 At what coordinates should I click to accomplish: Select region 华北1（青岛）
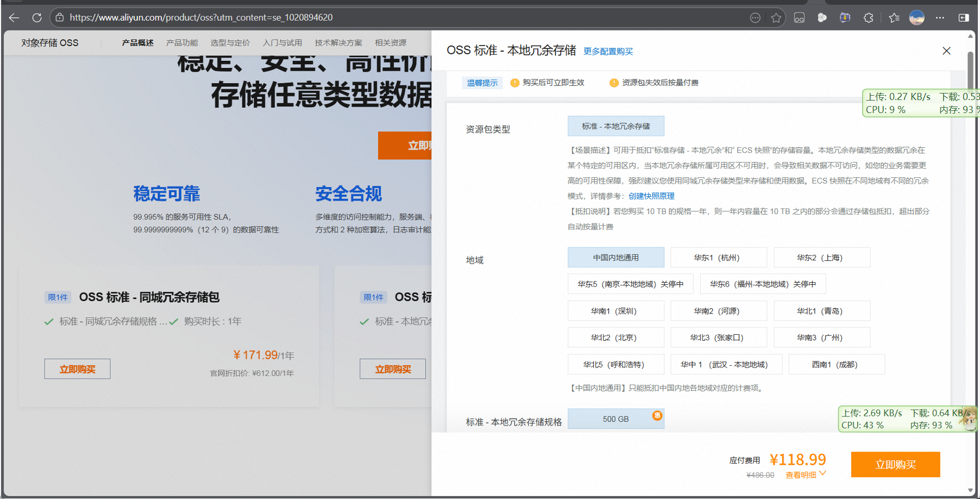pyautogui.click(x=822, y=311)
